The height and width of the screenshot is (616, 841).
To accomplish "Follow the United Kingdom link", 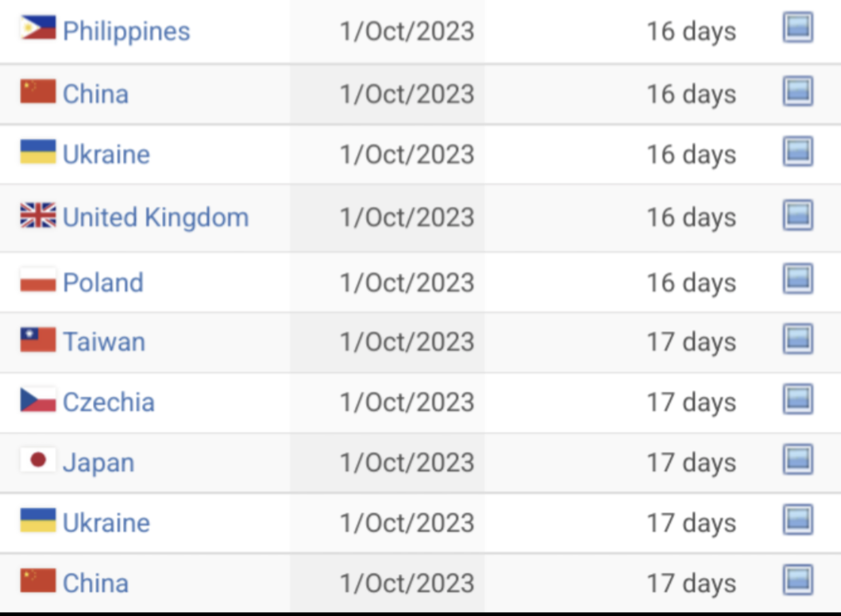I will [156, 218].
